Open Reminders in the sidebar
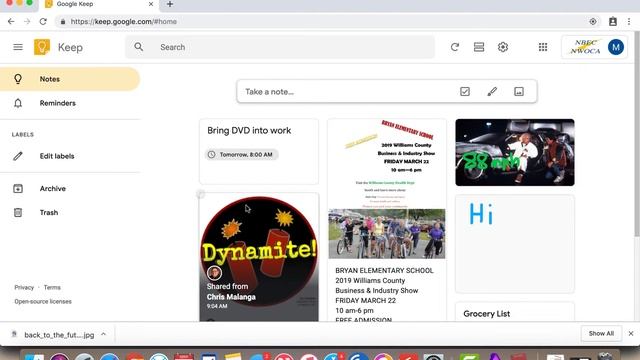The width and height of the screenshot is (640, 360). [x=70, y=103]
